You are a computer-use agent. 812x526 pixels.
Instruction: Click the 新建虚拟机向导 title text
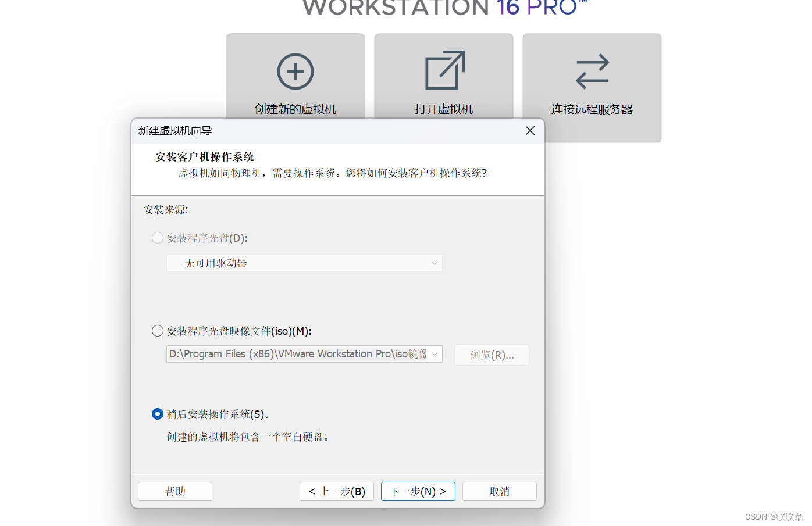175,131
